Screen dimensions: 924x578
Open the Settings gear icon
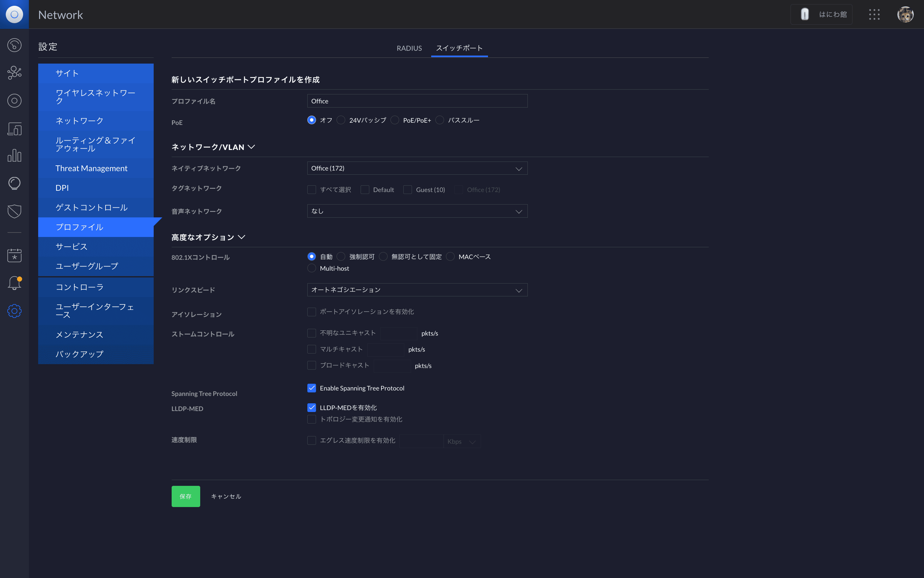[14, 311]
